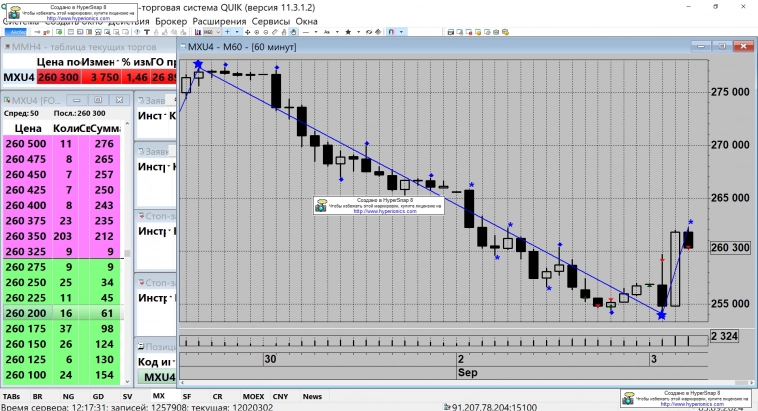Switch to the GD tab
This screenshot has width=758, height=411.
98,396
